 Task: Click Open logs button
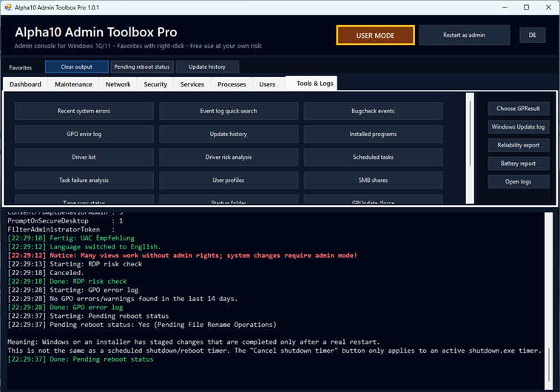click(x=519, y=182)
